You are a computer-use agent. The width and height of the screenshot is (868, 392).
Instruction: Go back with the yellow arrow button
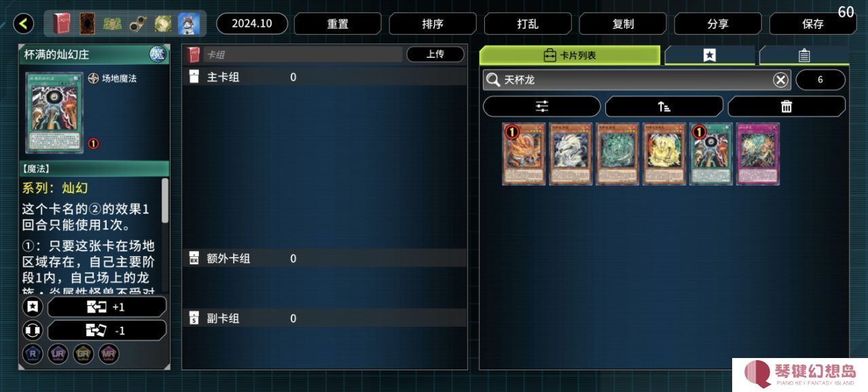pyautogui.click(x=24, y=24)
